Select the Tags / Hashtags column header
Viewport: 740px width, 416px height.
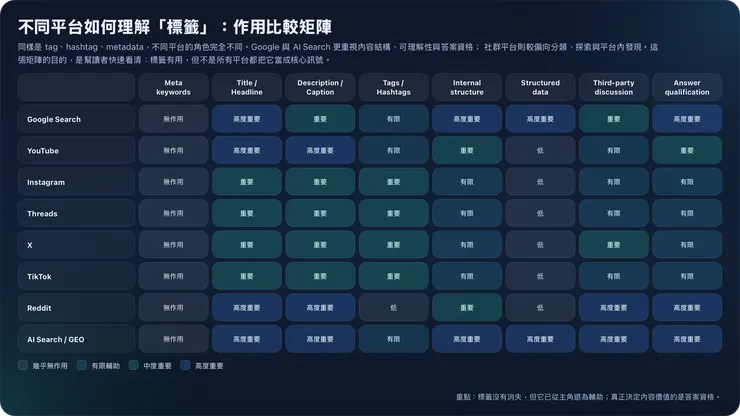pyautogui.click(x=394, y=87)
